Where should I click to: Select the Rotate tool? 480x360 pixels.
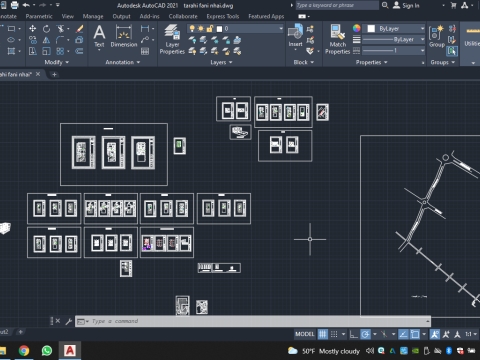click(46, 29)
